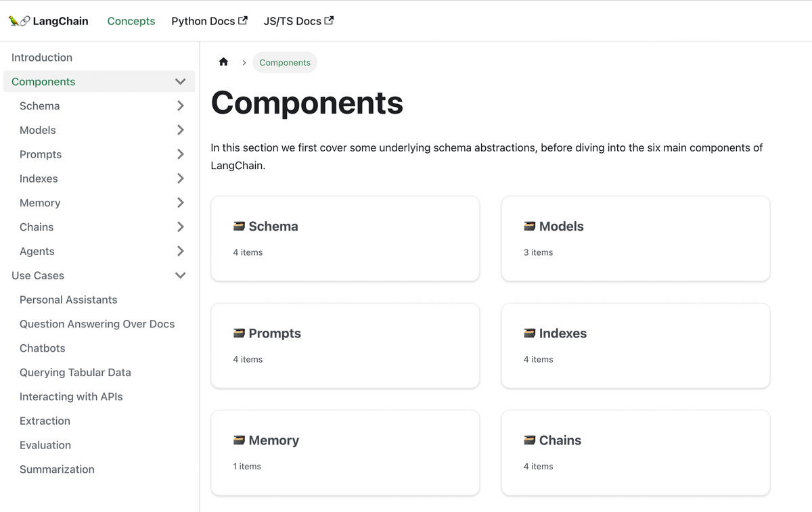
Task: Open the Concepts navbar item
Action: click(131, 21)
